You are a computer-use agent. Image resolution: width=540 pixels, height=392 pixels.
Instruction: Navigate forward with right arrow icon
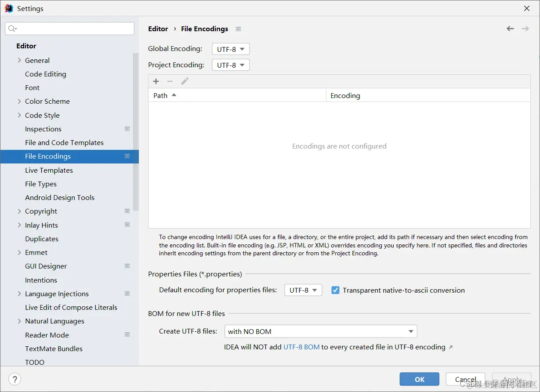pyautogui.click(x=525, y=29)
